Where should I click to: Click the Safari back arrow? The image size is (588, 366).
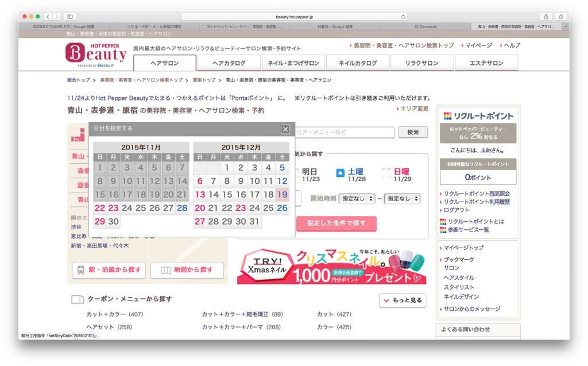pos(48,17)
